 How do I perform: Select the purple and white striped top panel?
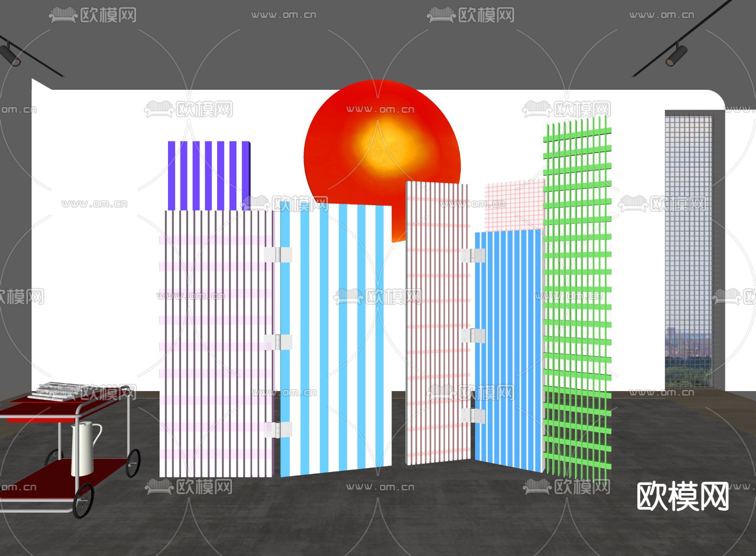tap(209, 175)
